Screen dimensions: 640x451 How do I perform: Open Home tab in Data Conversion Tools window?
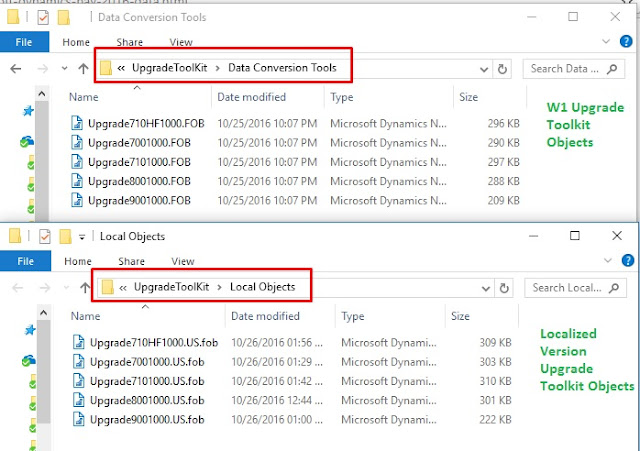pos(76,42)
